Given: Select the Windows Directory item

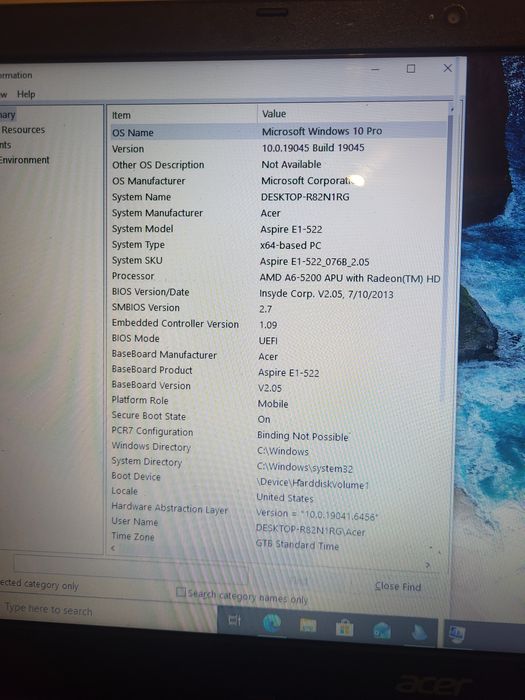Looking at the screenshot, I should pyautogui.click(x=151, y=446).
